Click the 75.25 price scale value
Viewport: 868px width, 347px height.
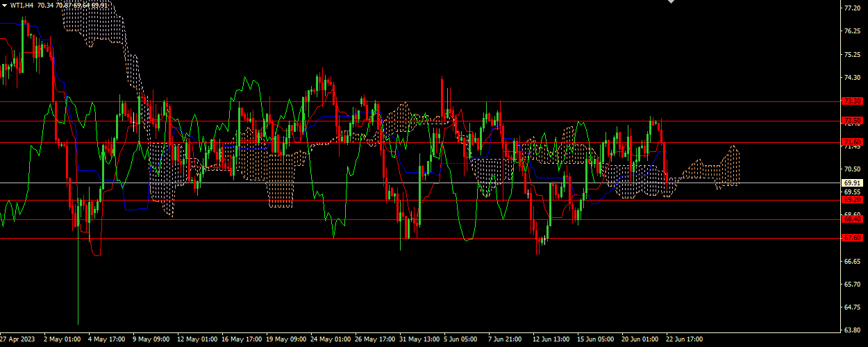click(852, 54)
